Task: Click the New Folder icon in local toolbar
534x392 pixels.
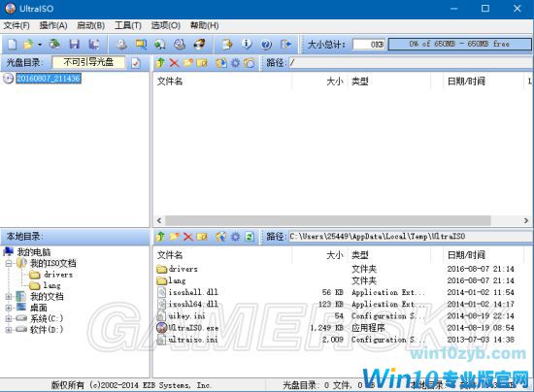Action: [175, 237]
